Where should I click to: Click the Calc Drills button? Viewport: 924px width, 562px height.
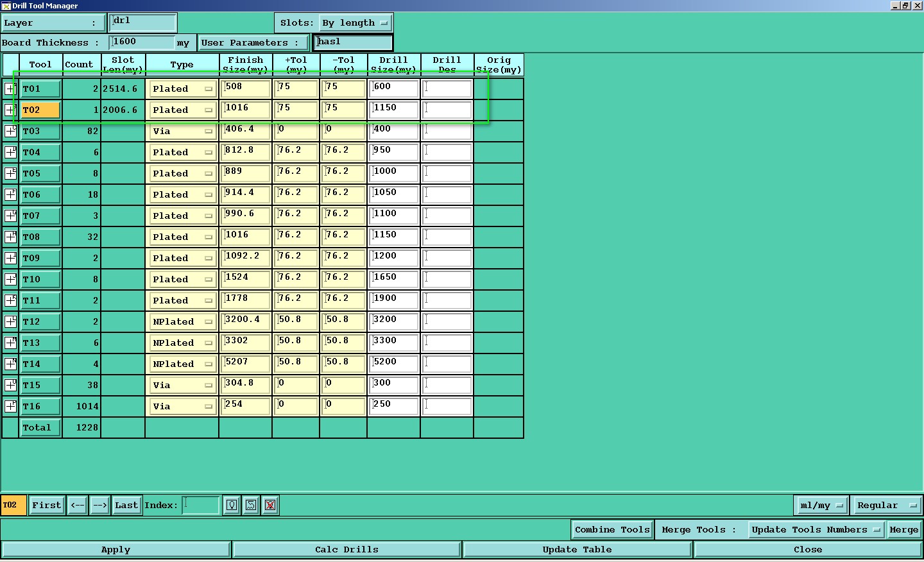click(346, 549)
